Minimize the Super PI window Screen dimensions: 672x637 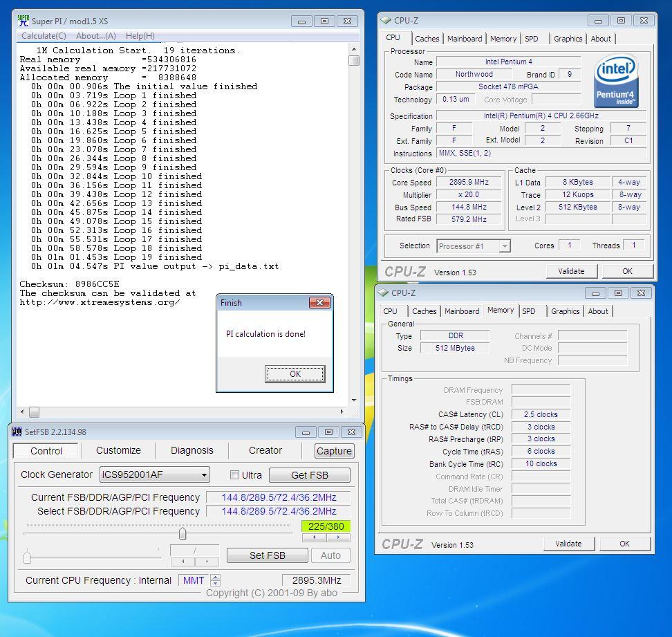tap(301, 21)
